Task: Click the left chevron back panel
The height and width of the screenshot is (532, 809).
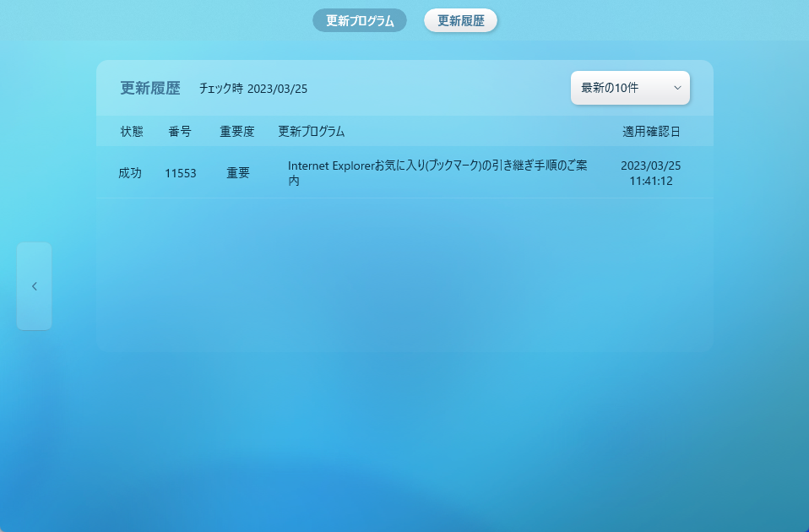Action: [x=34, y=286]
